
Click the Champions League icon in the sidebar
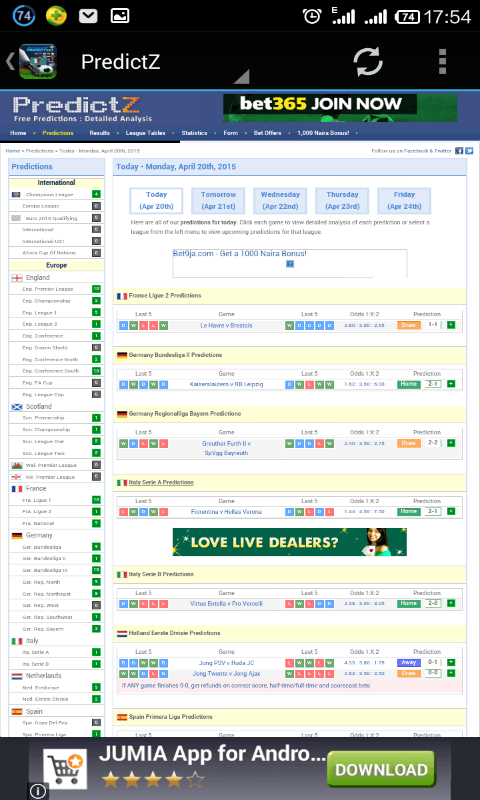point(16,194)
